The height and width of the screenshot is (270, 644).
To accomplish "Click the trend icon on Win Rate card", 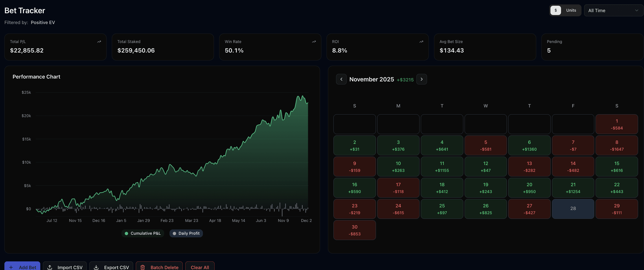I will point(314,41).
